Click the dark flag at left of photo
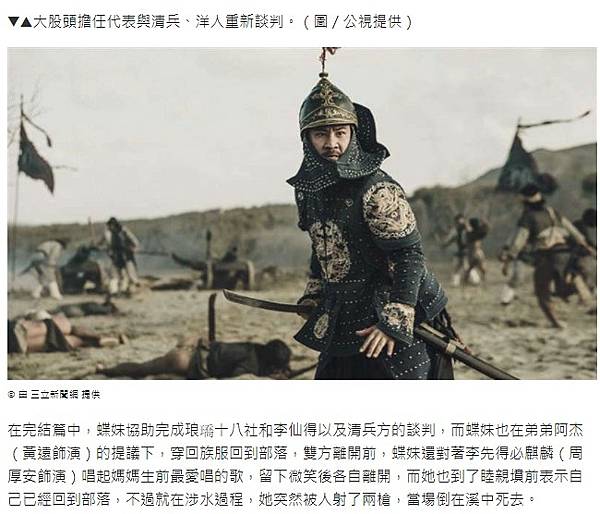The width and height of the screenshot is (600, 514). click(35, 154)
